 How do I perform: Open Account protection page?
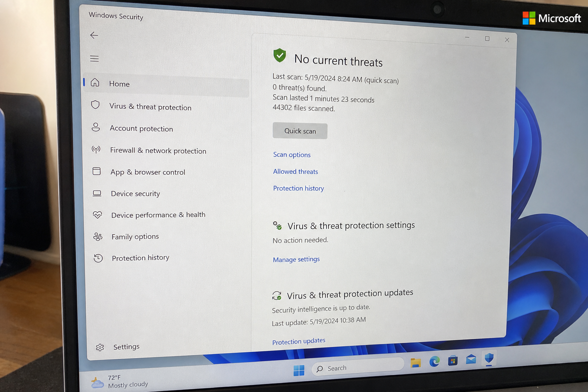[x=141, y=129]
